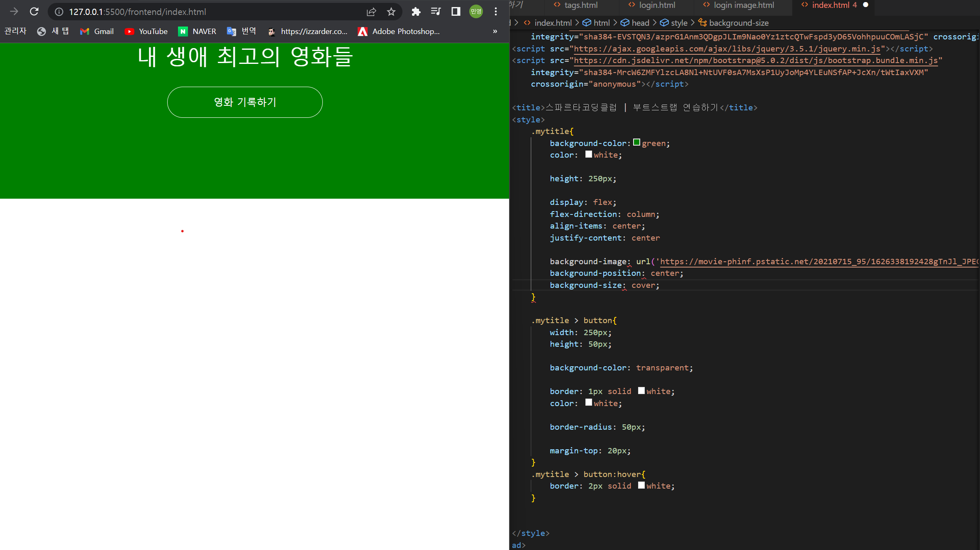Click the background-position: center declaration
This screenshot has width=980, height=550.
tap(617, 273)
